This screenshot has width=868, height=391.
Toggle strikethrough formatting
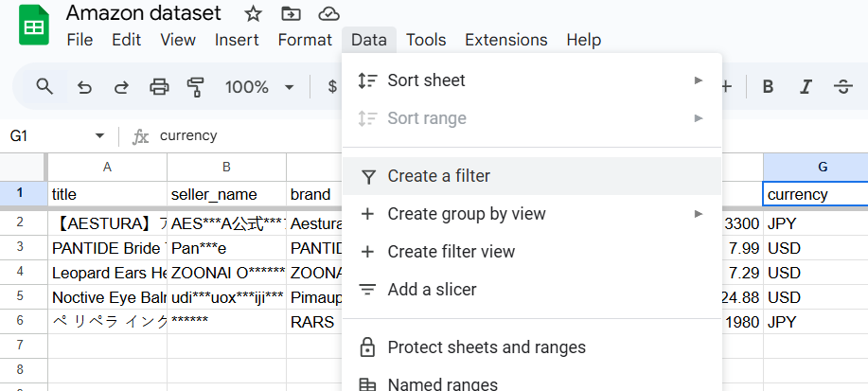842,87
